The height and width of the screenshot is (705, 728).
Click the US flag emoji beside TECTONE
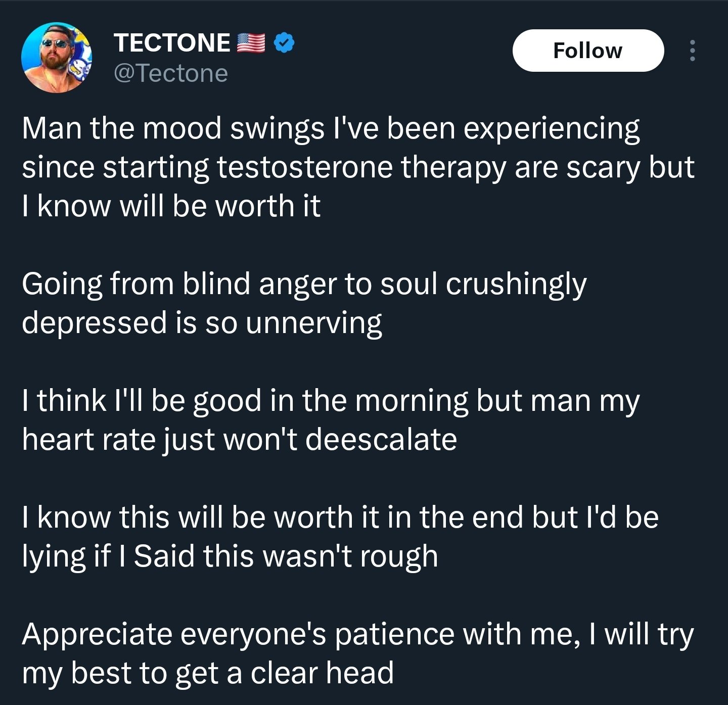[x=251, y=43]
